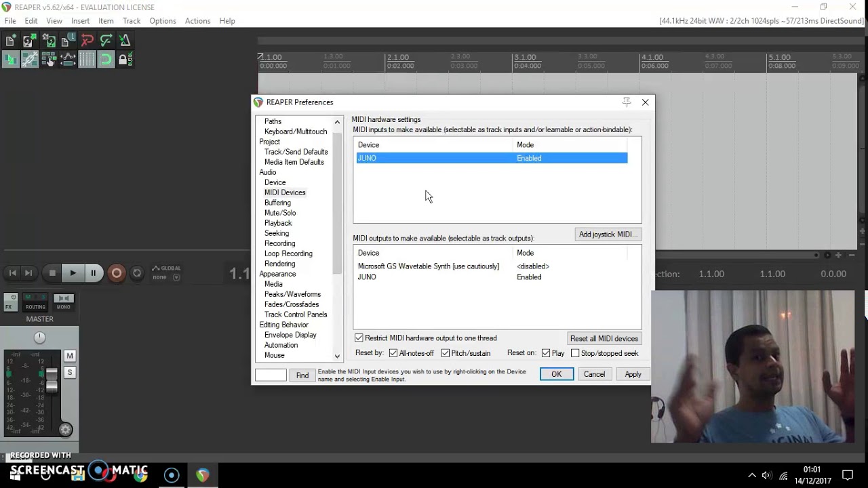Viewport: 868px width, 488px height.
Task: Click the Stop transport button
Action: tap(52, 273)
